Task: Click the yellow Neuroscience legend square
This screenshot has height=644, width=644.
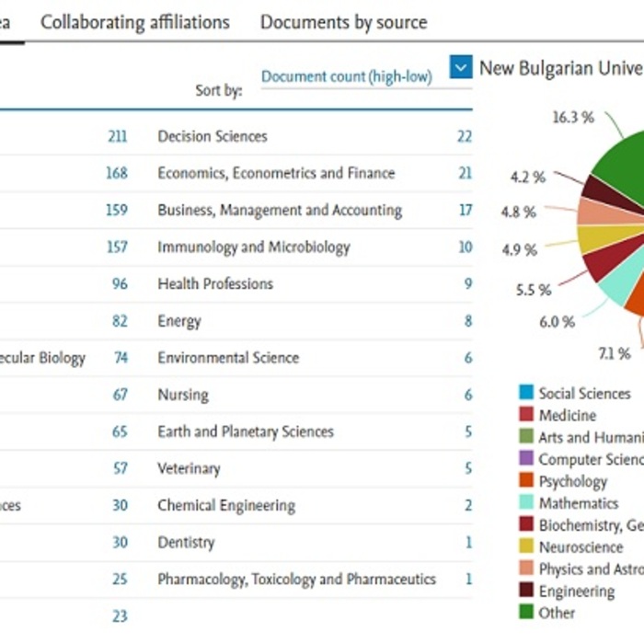Action: pyautogui.click(x=526, y=547)
